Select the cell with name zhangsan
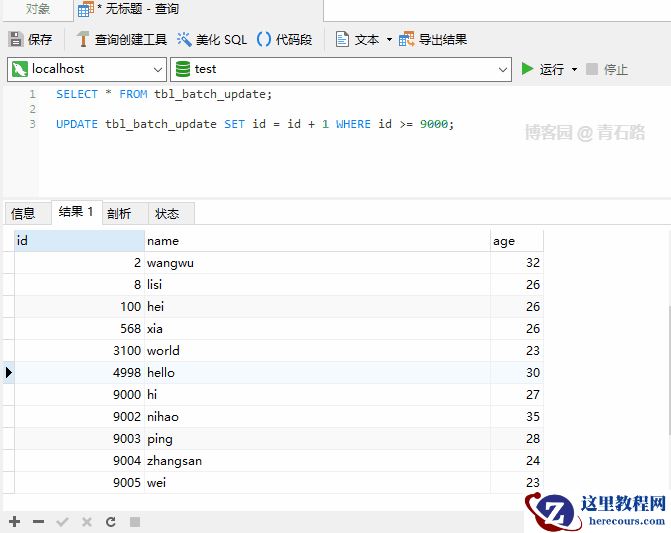Viewport: 671px width, 533px height. pyautogui.click(x=318, y=461)
